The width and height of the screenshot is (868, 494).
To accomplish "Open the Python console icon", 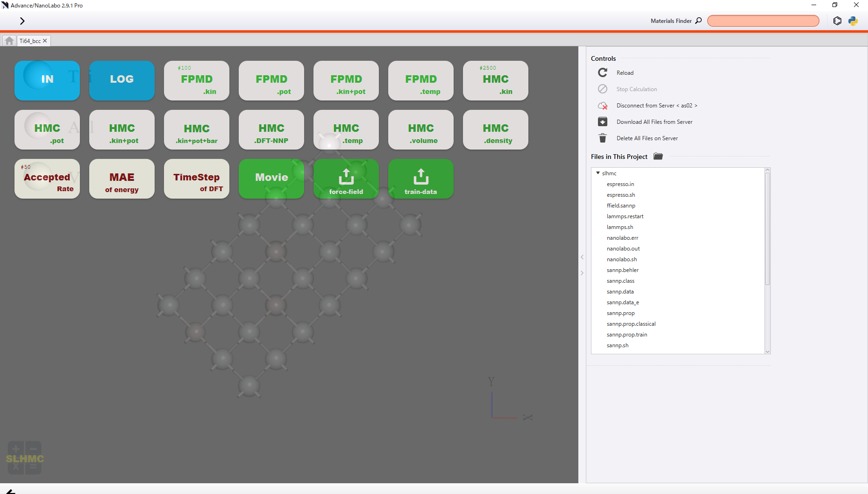I will [853, 21].
